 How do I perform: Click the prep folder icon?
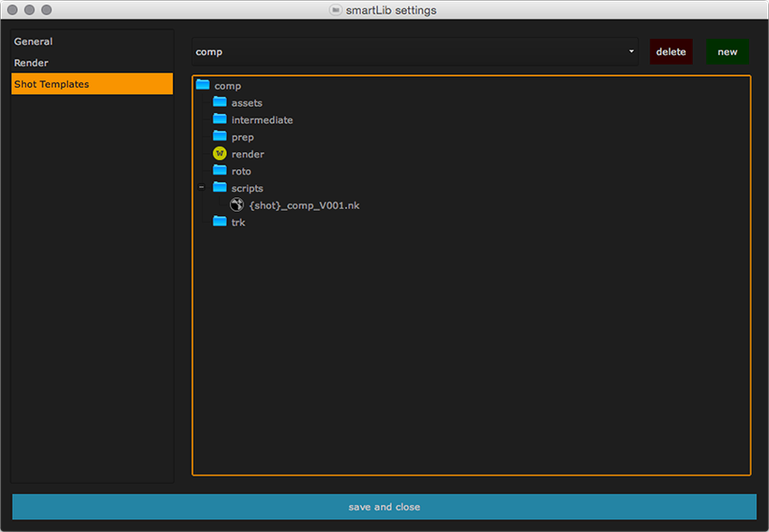(x=220, y=137)
